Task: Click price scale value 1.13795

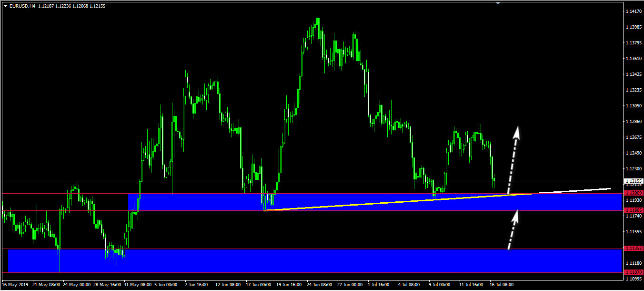Action: pos(634,43)
